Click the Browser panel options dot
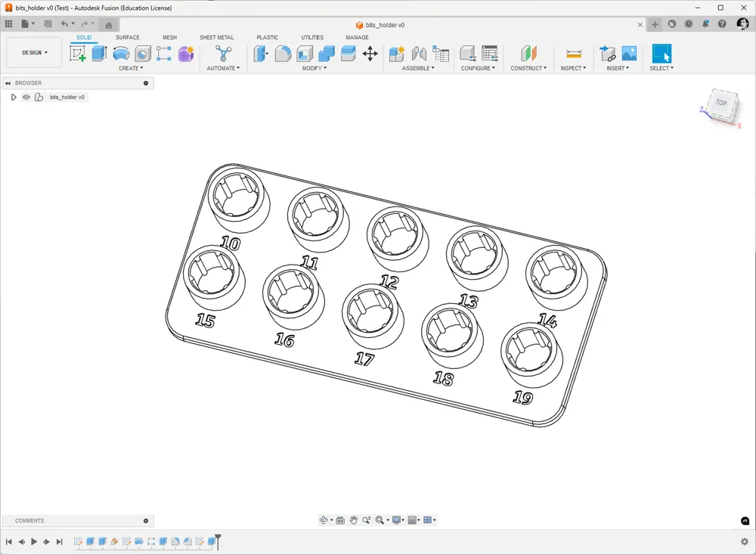Viewport: 756px width, 555px height. click(x=146, y=83)
